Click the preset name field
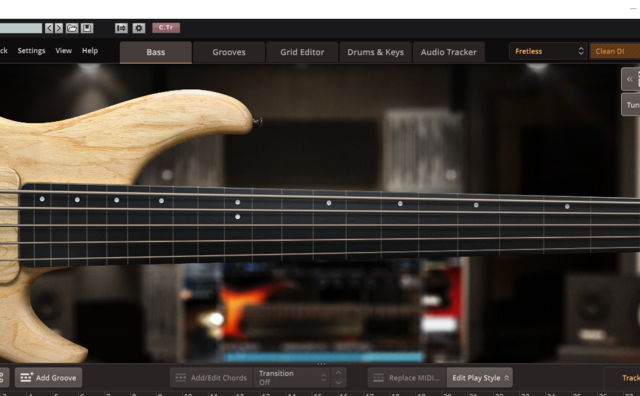640x396 pixels. (x=21, y=28)
